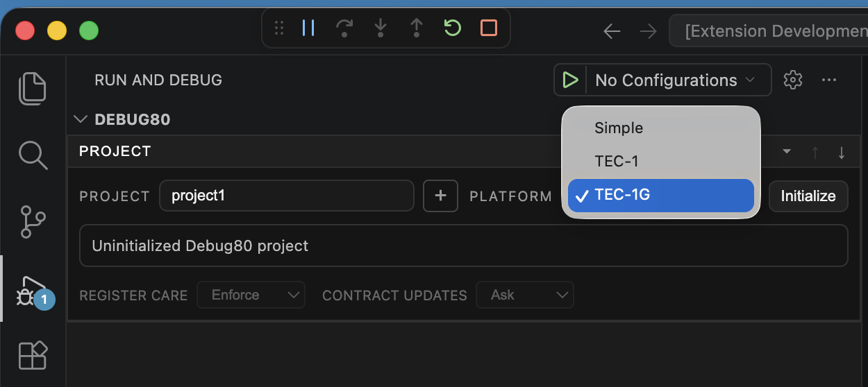The height and width of the screenshot is (387, 868).
Task: Open the Register Care Enforce dropdown
Action: point(251,295)
